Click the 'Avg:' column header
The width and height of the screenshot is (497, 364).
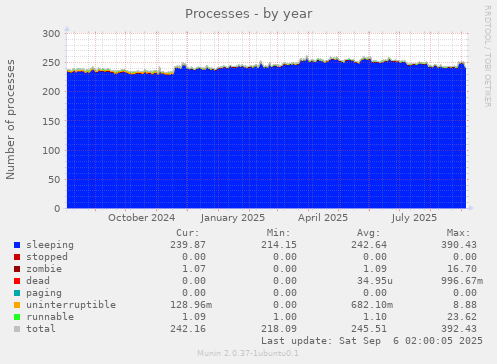click(369, 233)
